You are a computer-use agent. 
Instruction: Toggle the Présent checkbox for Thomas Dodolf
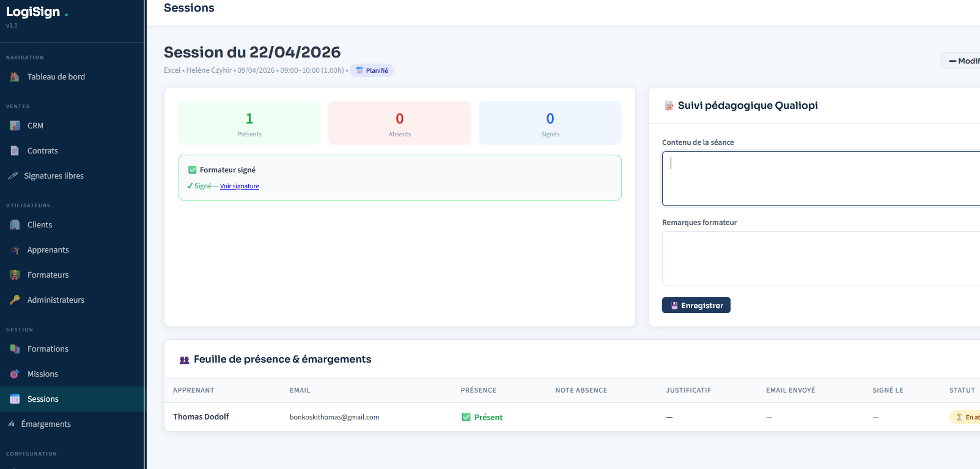click(x=466, y=417)
